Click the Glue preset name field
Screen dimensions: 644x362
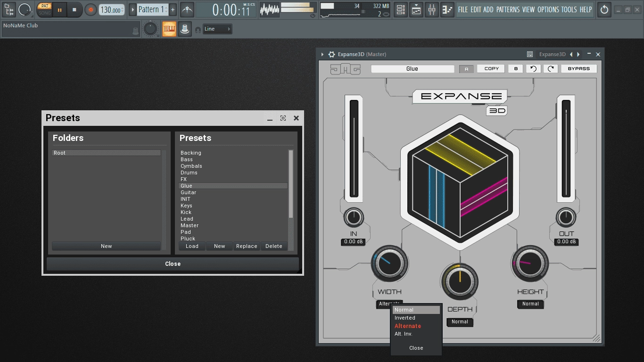pyautogui.click(x=413, y=69)
